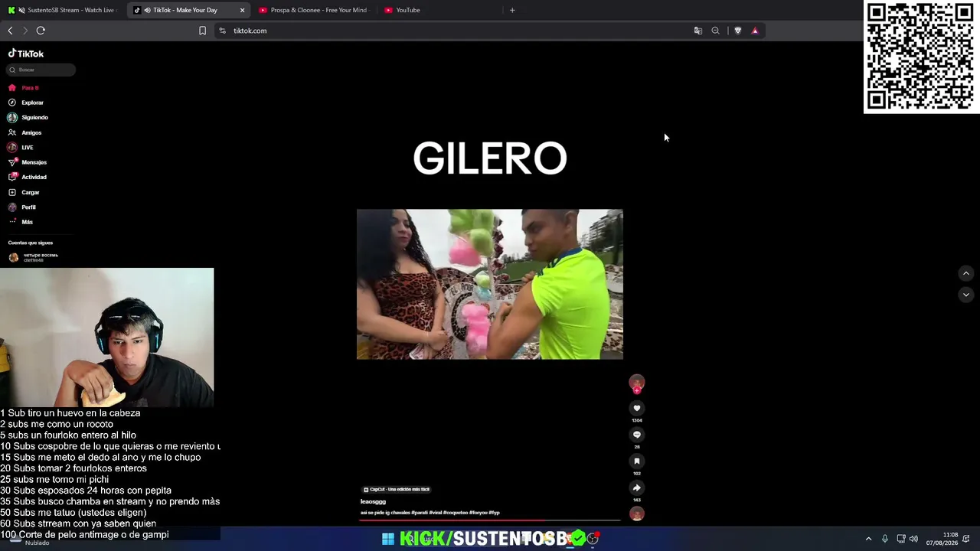
Task: Open the leaosggg creator profile link
Action: 373,501
